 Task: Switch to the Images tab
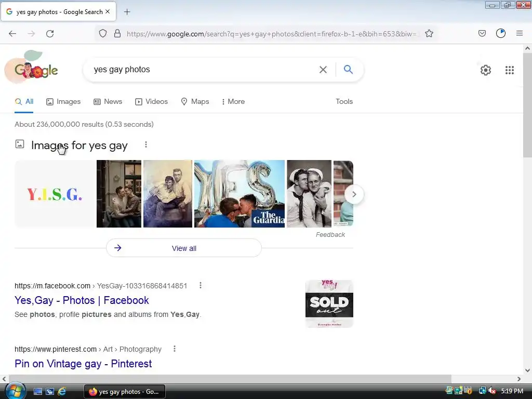(x=63, y=101)
